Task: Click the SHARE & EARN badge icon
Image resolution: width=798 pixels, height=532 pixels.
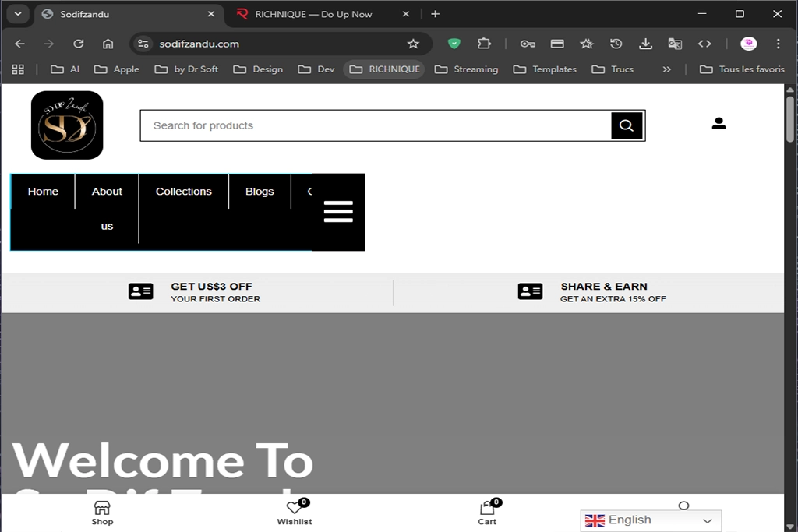Action: click(x=530, y=291)
